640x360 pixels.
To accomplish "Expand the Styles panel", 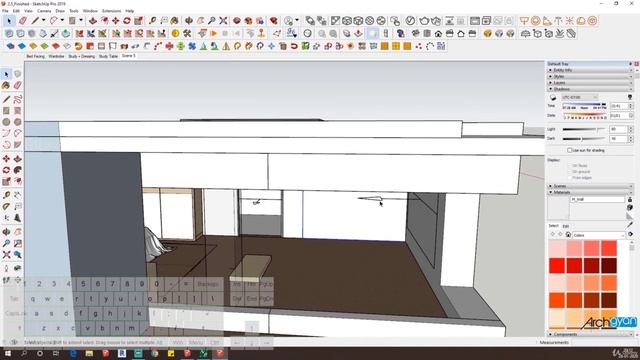I will click(590, 76).
